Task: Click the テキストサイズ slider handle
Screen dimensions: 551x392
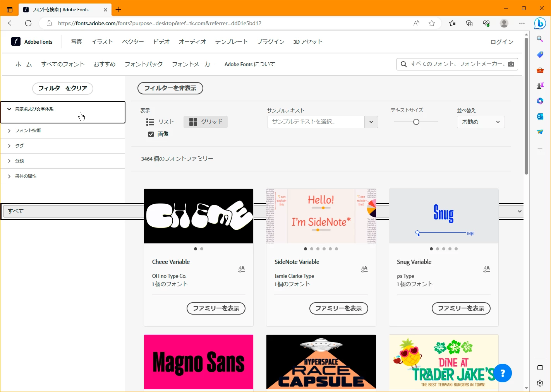Action: (416, 122)
